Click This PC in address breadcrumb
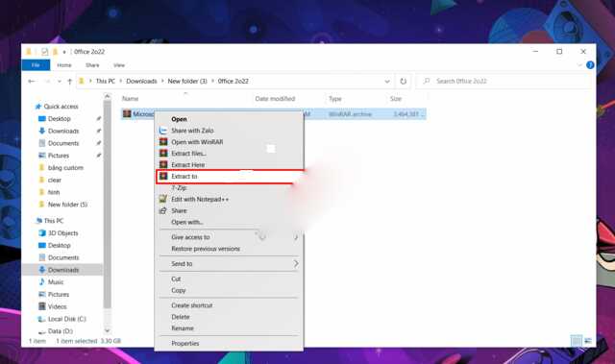Viewport: 615px width, 364px height. pyautogui.click(x=106, y=81)
